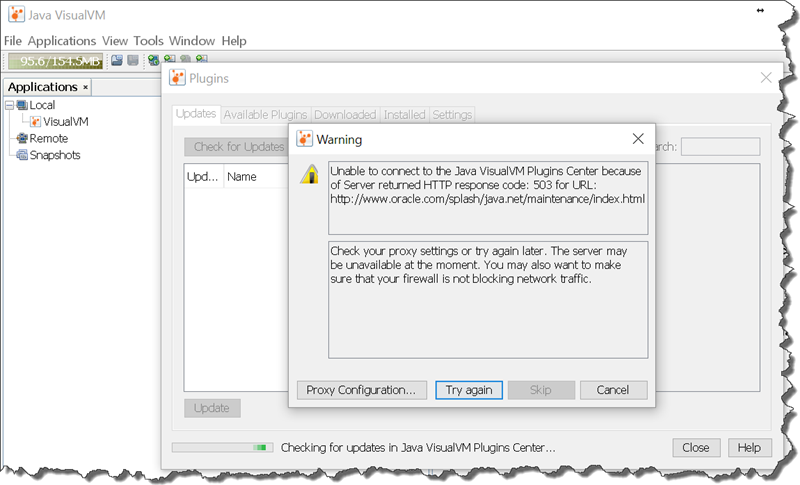Close the Warning dialog with its X

pos(638,139)
